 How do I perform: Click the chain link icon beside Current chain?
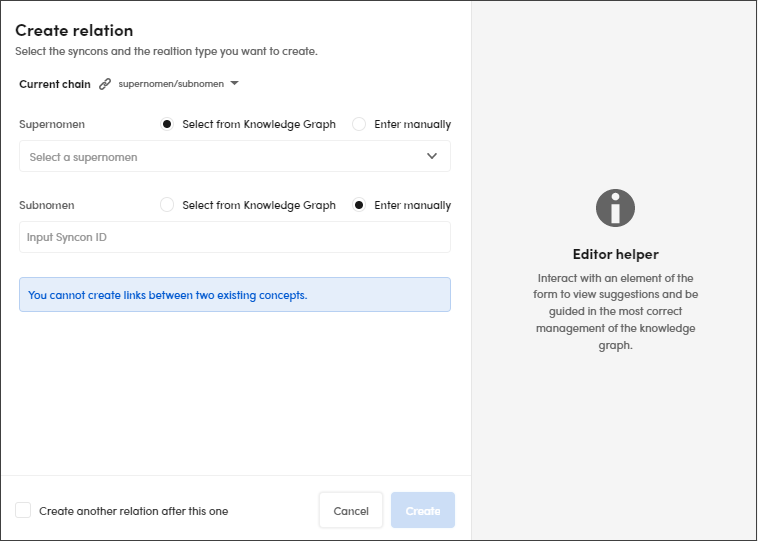pyautogui.click(x=105, y=84)
